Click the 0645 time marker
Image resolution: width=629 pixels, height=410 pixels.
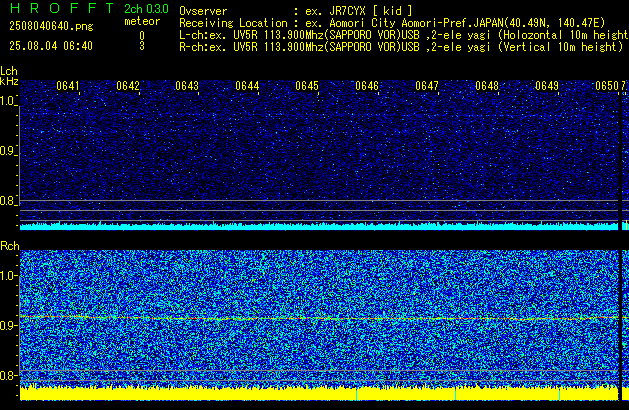[307, 86]
